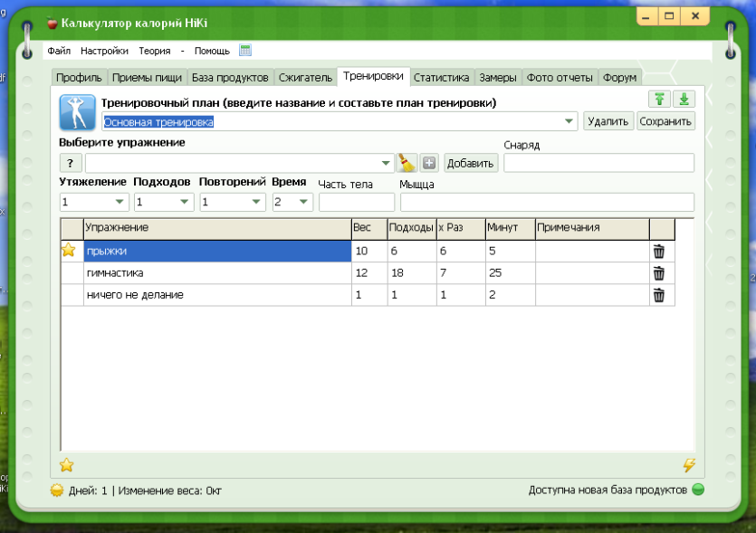Image resolution: width=756 pixels, height=533 pixels.
Task: Switch to the Статистика tab
Action: click(441, 78)
